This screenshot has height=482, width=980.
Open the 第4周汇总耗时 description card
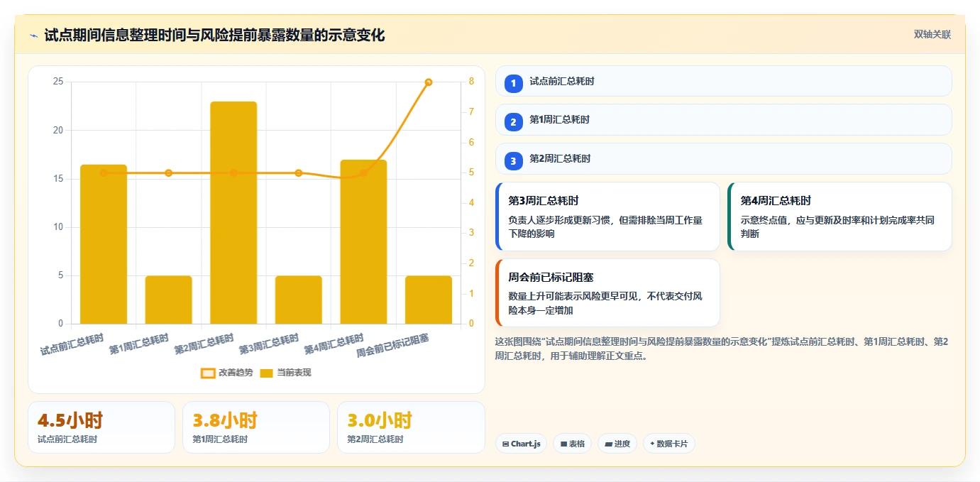[839, 217]
